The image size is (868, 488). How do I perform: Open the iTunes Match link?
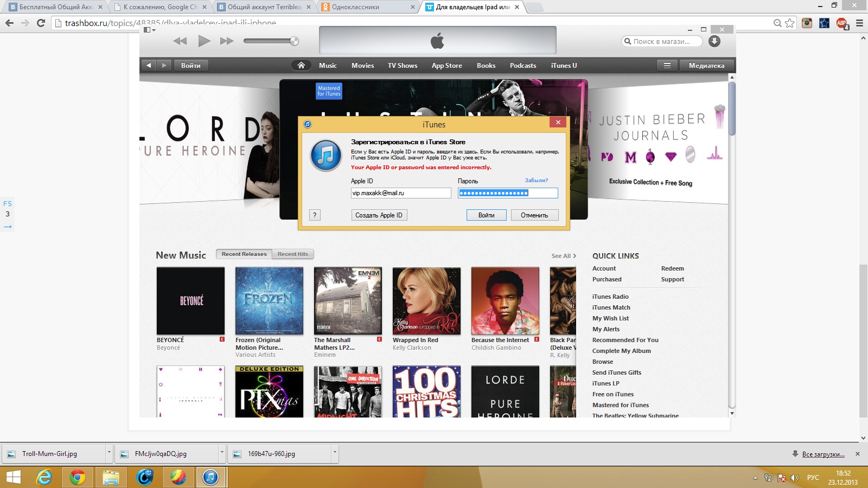[611, 307]
